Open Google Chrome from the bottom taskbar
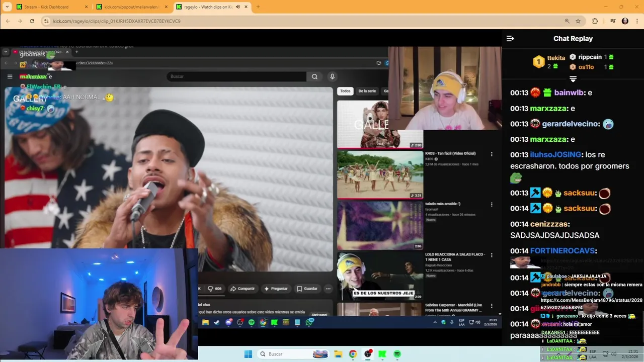The height and width of the screenshot is (362, 644). [x=353, y=354]
